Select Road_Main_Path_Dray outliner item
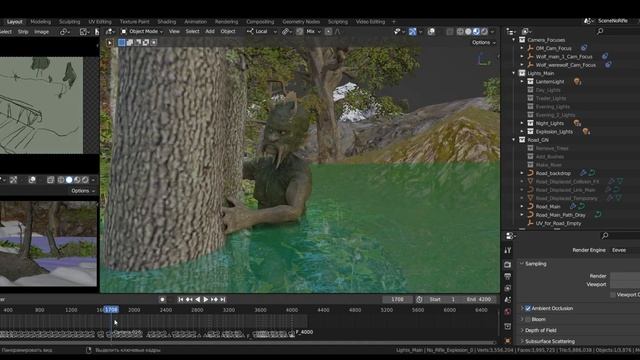The width and height of the screenshot is (640, 360). [x=560, y=215]
